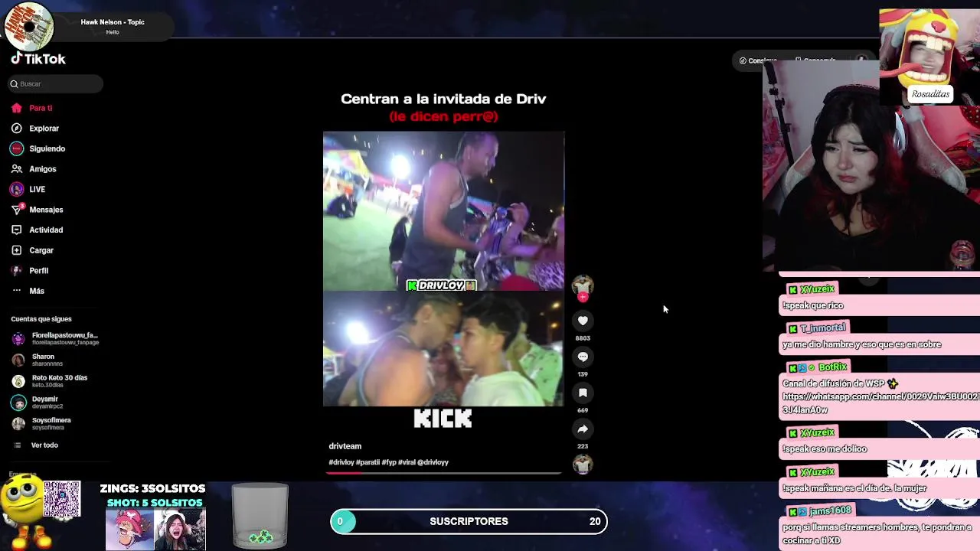
Task: Click the @drivloyy mention
Action: coord(433,462)
